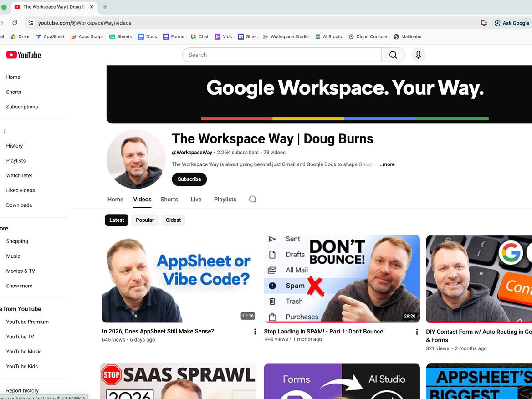Open a new browser tab

pyautogui.click(x=105, y=7)
